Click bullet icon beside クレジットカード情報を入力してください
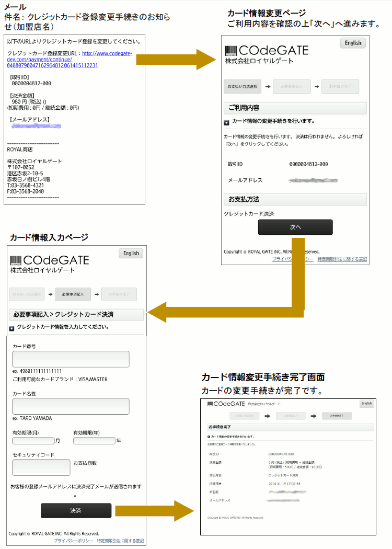Viewport: 392px width, 549px height. click(11, 328)
